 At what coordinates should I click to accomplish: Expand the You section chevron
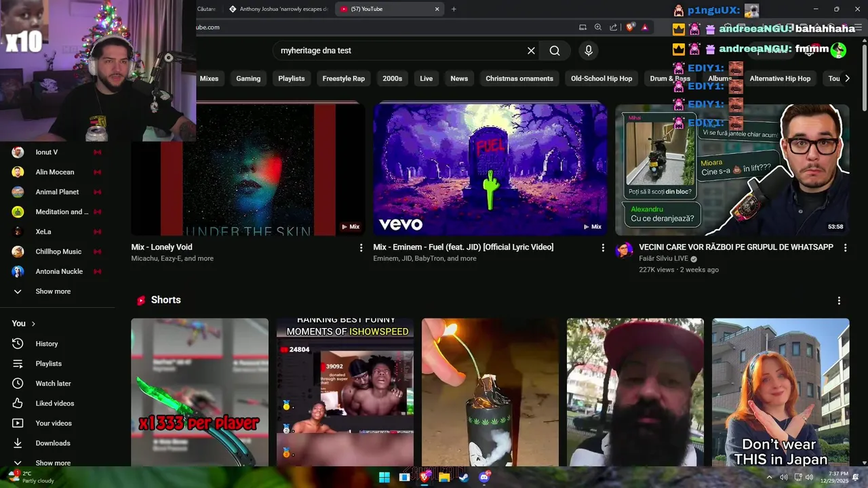click(x=33, y=324)
